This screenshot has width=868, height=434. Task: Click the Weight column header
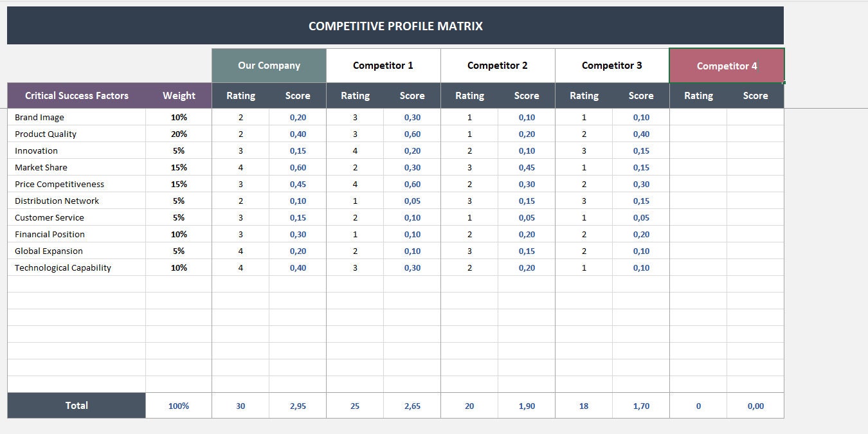pos(179,95)
